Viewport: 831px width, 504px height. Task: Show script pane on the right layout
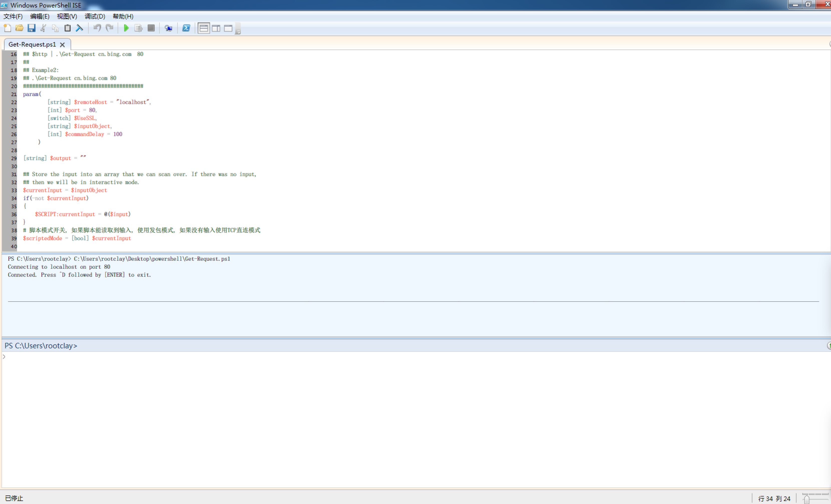[216, 28]
